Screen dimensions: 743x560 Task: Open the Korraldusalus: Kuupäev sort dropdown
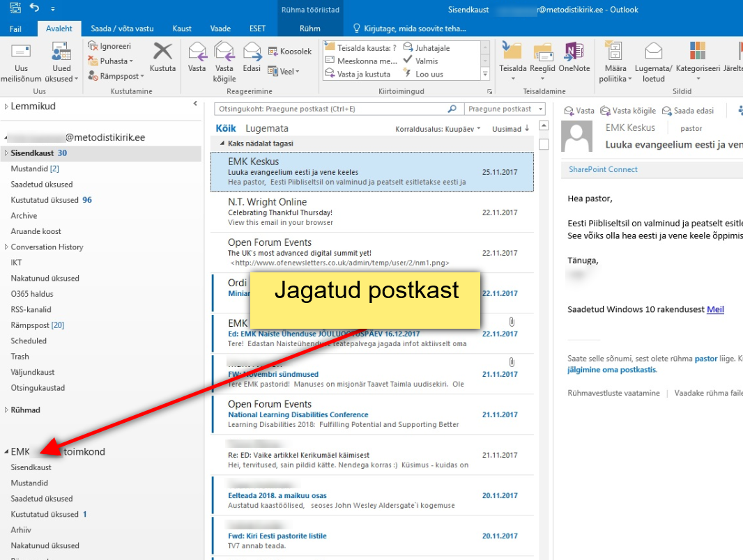coord(438,129)
